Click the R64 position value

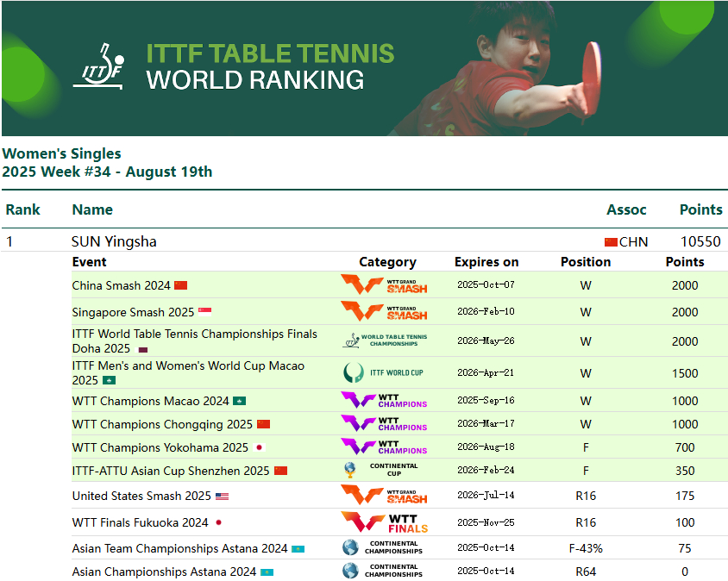point(586,572)
